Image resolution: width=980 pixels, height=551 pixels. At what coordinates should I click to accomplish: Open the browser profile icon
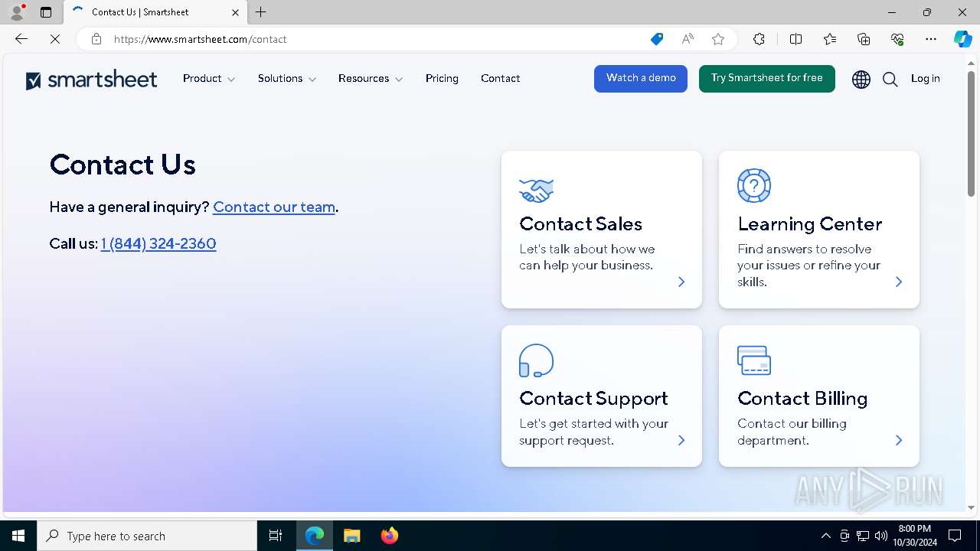click(x=17, y=12)
